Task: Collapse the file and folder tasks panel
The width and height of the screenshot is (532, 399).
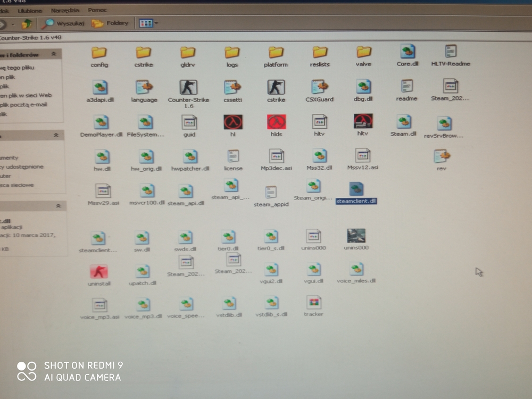Action: point(54,54)
